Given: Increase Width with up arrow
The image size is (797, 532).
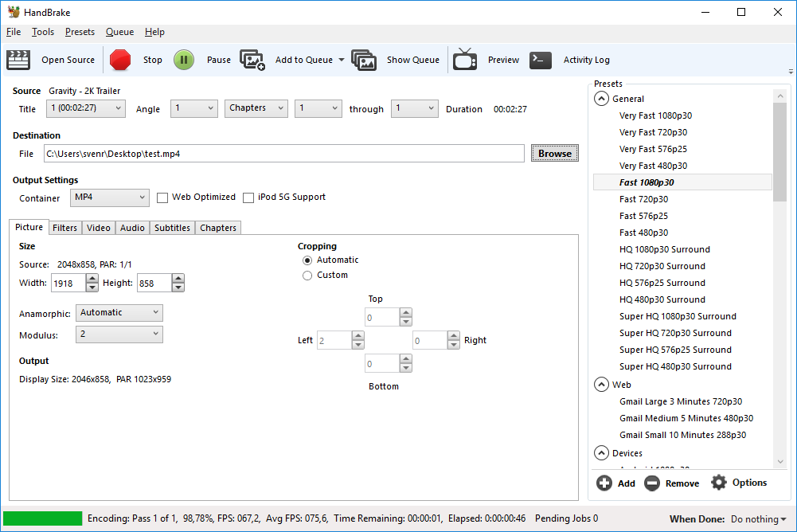Looking at the screenshot, I should tap(92, 278).
